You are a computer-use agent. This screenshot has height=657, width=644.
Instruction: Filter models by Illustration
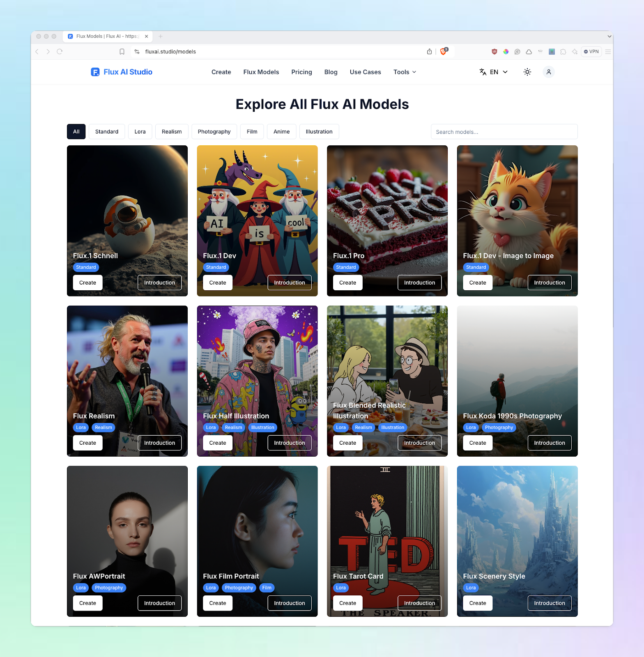[319, 131]
